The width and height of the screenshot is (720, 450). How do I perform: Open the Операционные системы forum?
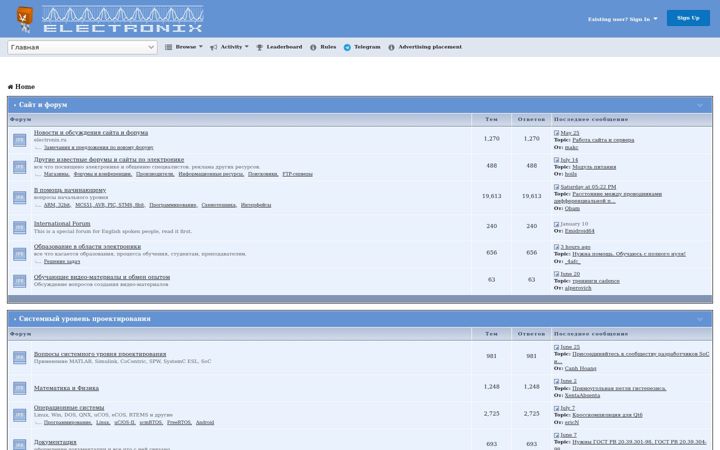[x=69, y=407]
